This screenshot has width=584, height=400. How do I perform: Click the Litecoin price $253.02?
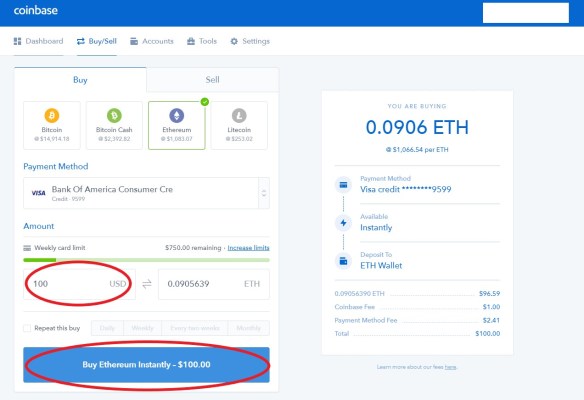(x=239, y=139)
